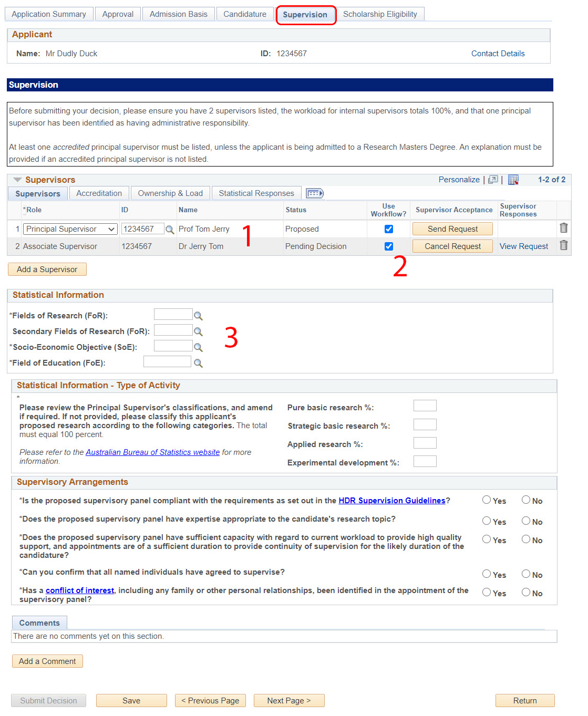Click the lookup icon beside supervisor ID 1234567
The width and height of the screenshot is (588, 716).
tap(170, 230)
